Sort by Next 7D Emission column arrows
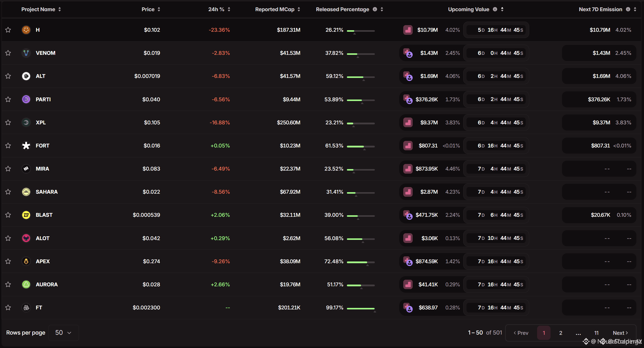644x348 pixels. coord(635,9)
